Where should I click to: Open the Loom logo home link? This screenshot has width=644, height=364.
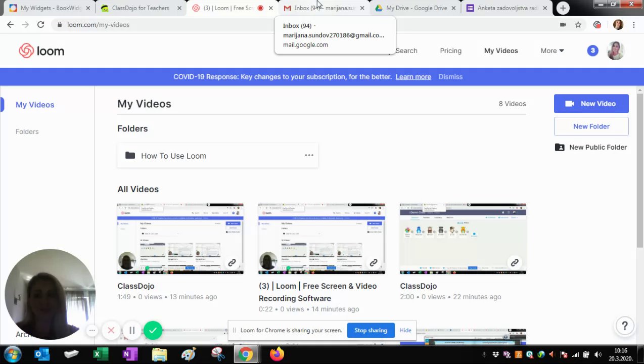(41, 51)
